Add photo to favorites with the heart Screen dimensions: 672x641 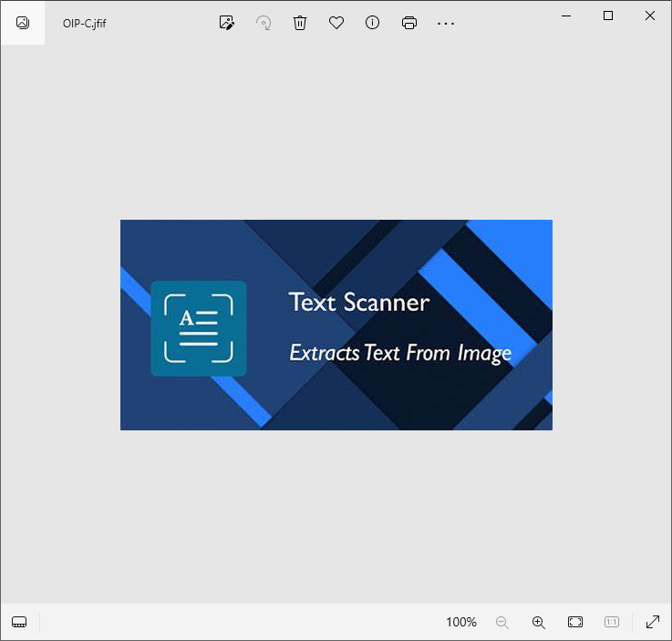click(x=336, y=23)
